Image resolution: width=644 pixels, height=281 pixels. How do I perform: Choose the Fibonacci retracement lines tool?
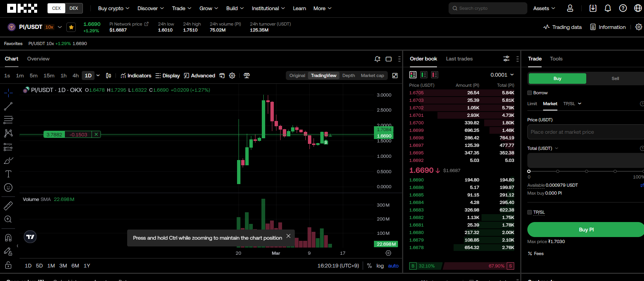click(8, 120)
